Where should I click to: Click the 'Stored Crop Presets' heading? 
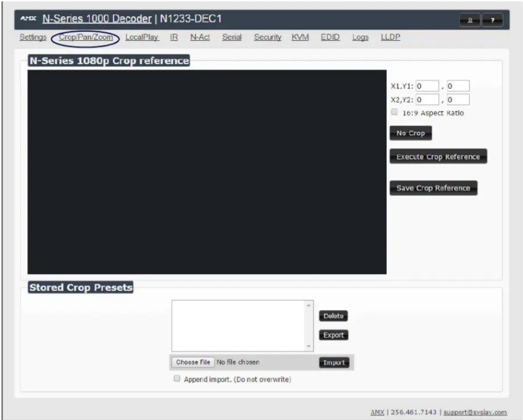81,287
